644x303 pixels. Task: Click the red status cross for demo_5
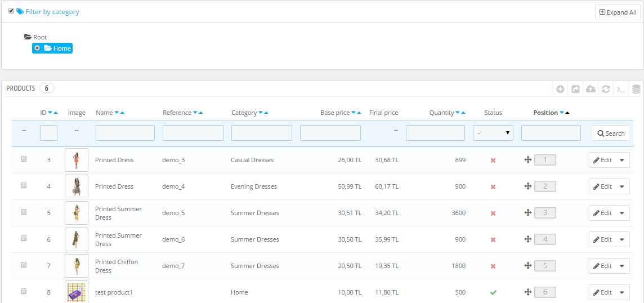[493, 213]
